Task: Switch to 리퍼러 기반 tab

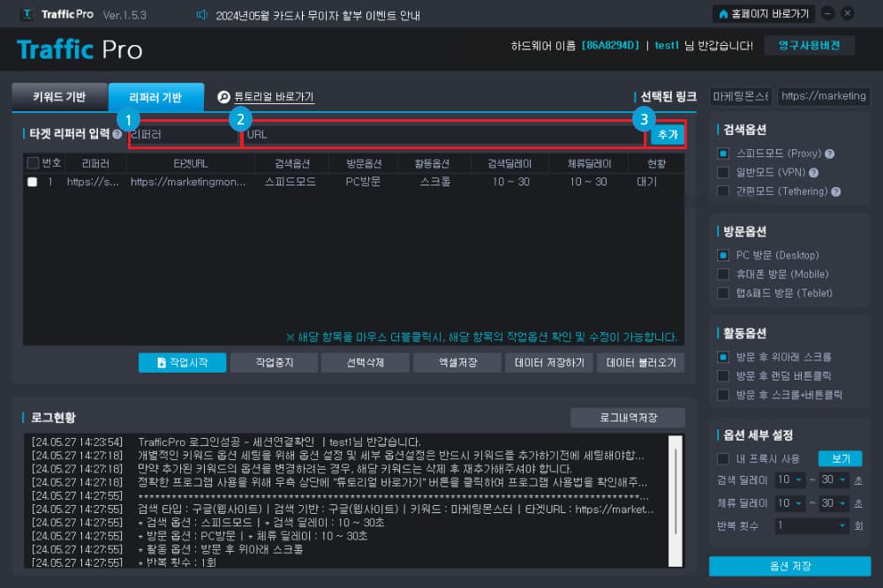Action: (x=156, y=97)
